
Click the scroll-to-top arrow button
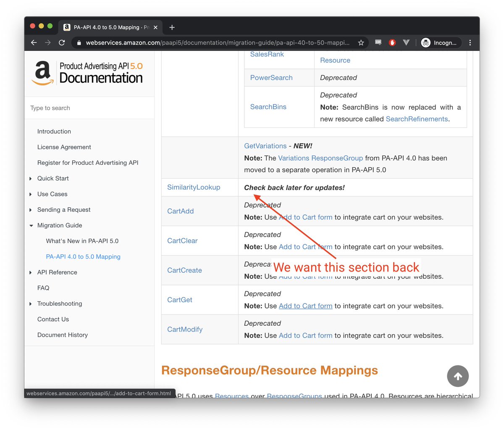[x=458, y=376]
